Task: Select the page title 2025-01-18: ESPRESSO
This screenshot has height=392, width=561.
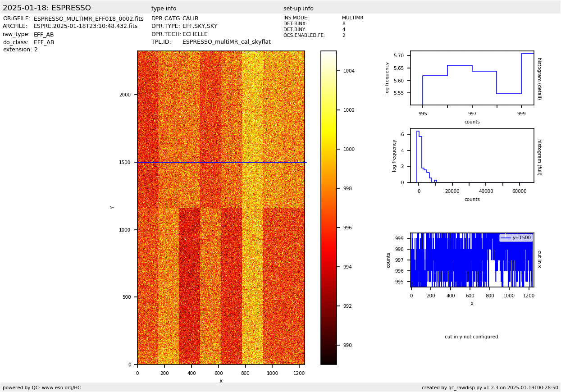Action: [x=47, y=8]
